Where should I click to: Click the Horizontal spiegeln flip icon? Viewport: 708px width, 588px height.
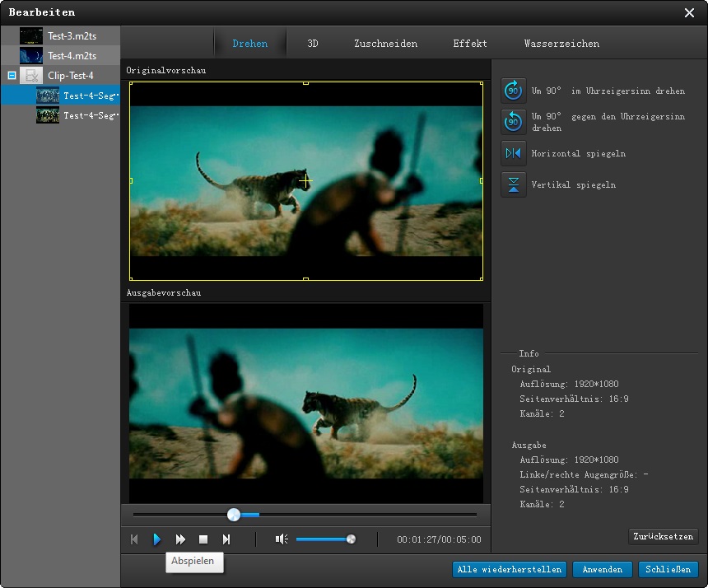(x=514, y=153)
